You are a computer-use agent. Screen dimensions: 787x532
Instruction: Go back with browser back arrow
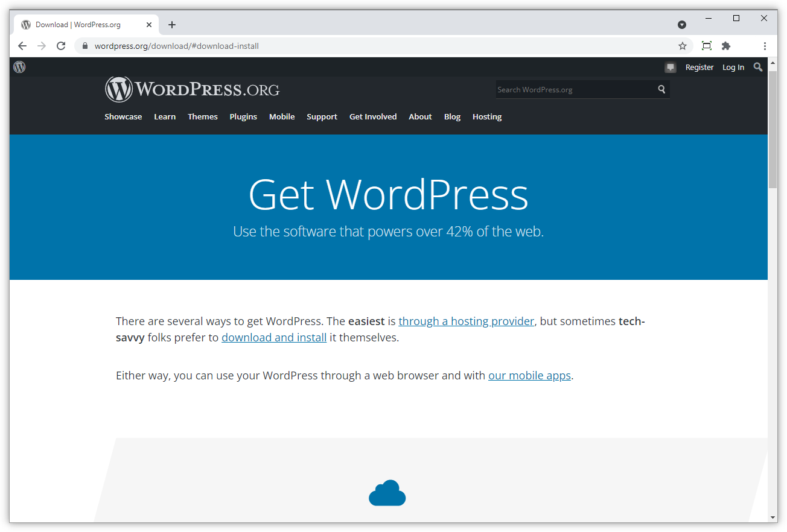(x=22, y=46)
